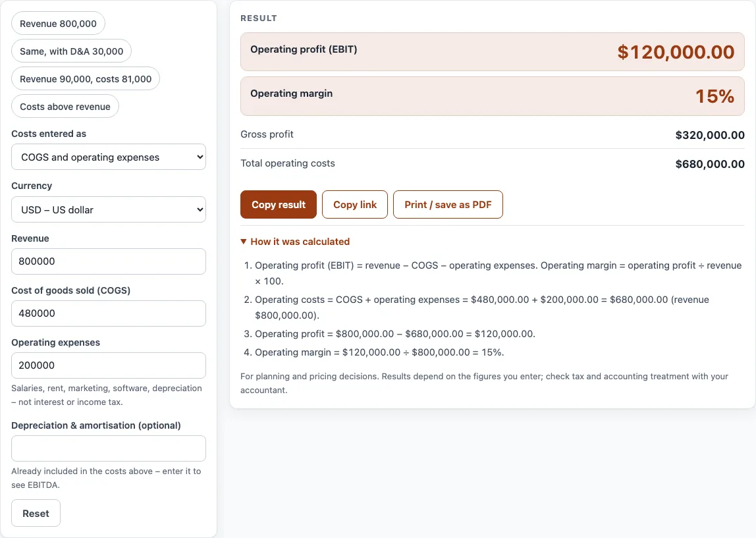Image resolution: width=756 pixels, height=538 pixels.
Task: Open the Currency dropdown showing USD
Action: tap(109, 209)
